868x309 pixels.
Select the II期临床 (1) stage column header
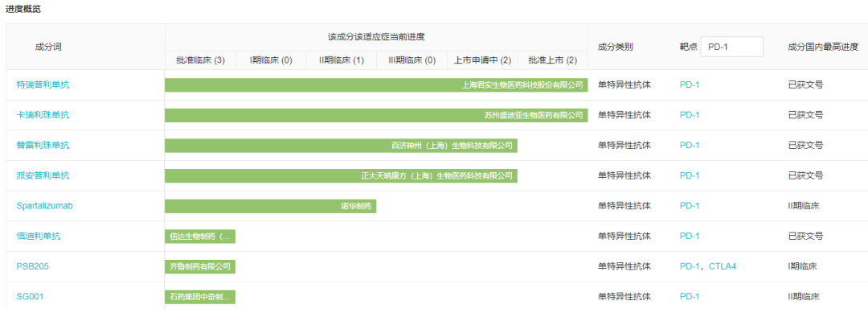point(341,60)
